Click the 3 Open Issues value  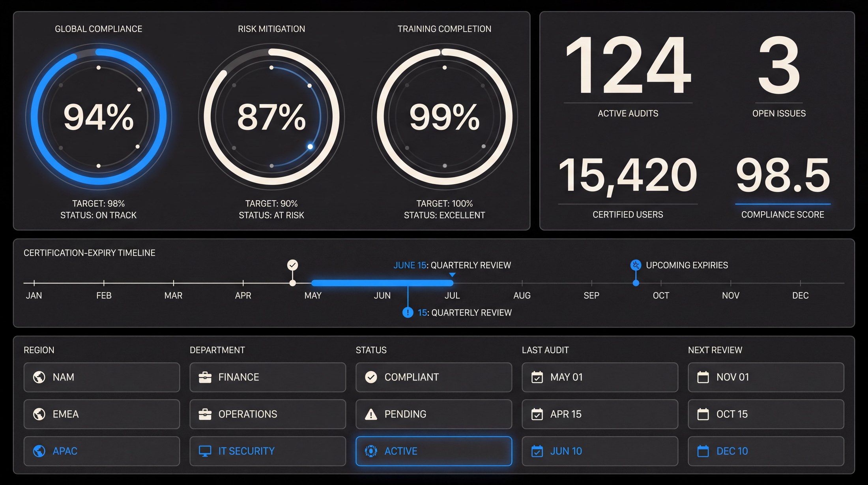pyautogui.click(x=779, y=65)
